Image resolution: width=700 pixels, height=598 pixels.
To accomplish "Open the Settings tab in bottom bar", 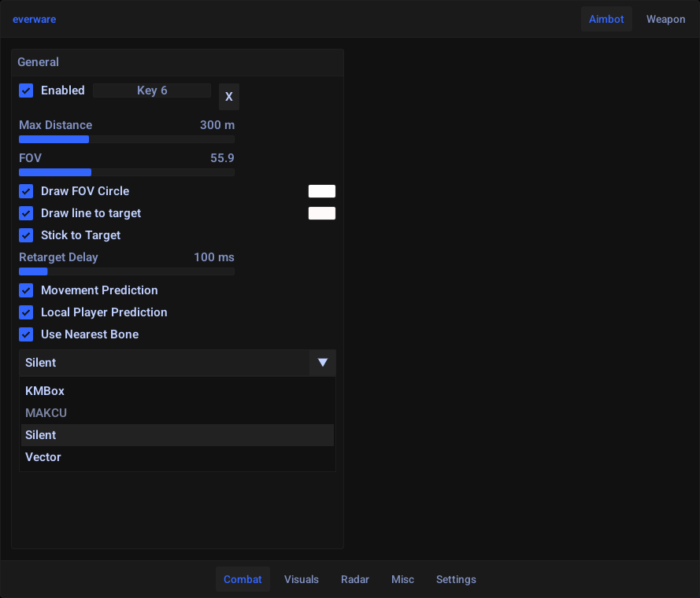I will click(x=456, y=579).
